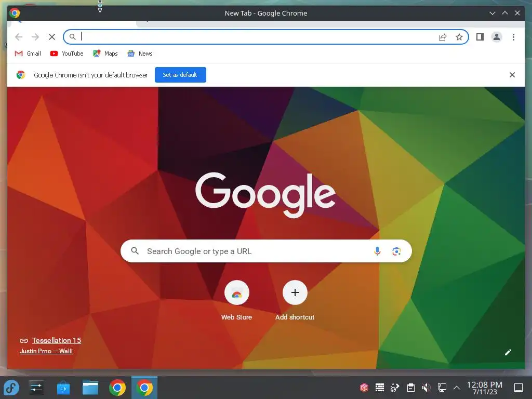Open clock showing 12:08 PM

tap(485, 388)
